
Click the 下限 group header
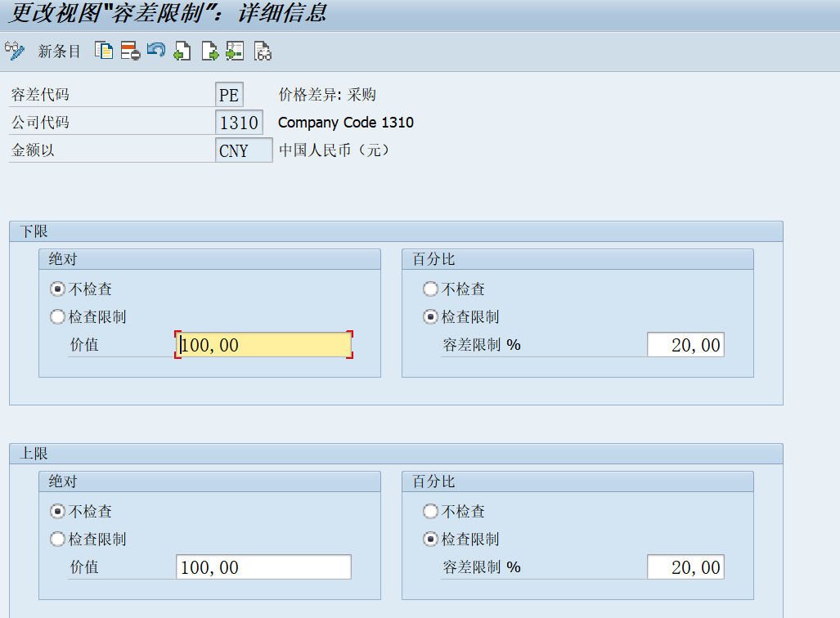(x=396, y=231)
